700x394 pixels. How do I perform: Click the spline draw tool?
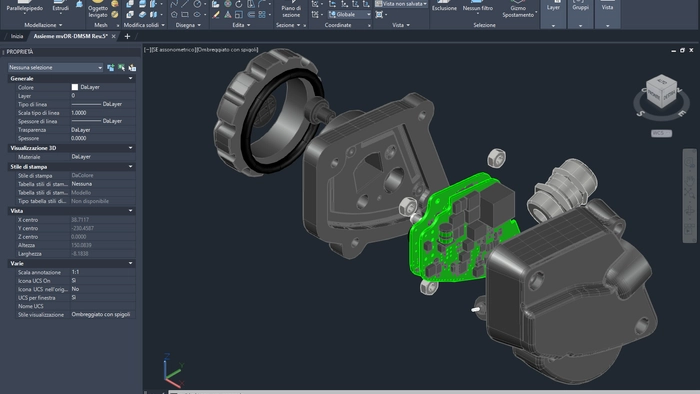[174, 4]
